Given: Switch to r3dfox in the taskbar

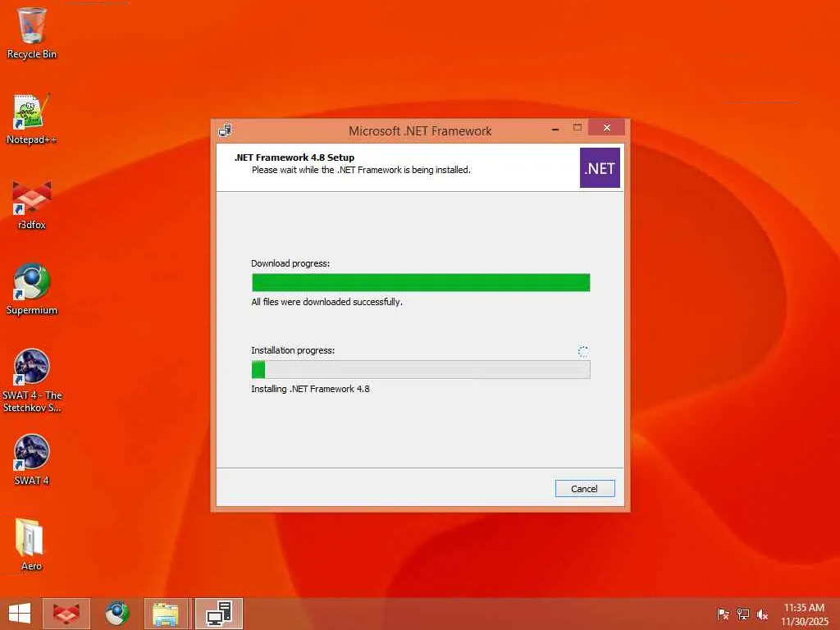Looking at the screenshot, I should tap(66, 614).
